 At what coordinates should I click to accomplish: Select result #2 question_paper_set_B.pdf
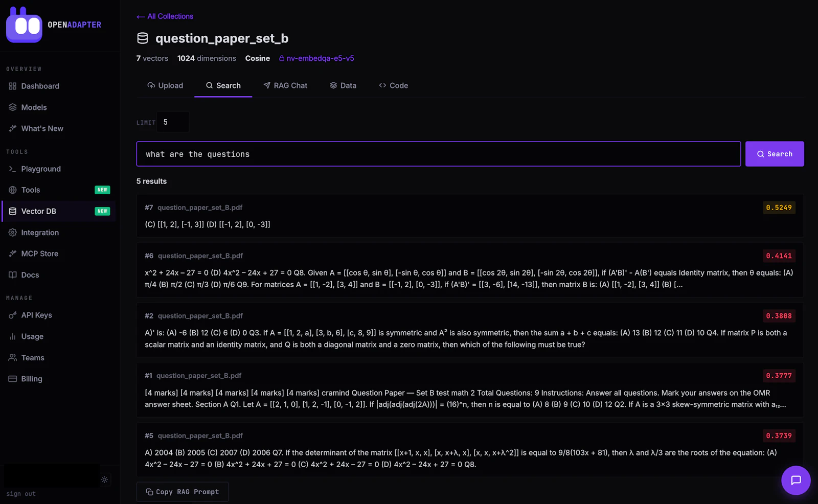tap(200, 316)
